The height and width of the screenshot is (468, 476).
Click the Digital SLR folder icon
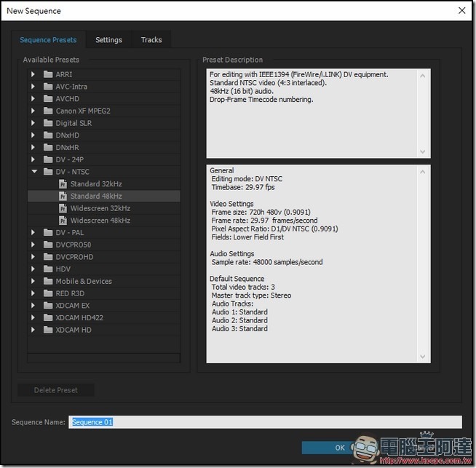pyautogui.click(x=48, y=123)
